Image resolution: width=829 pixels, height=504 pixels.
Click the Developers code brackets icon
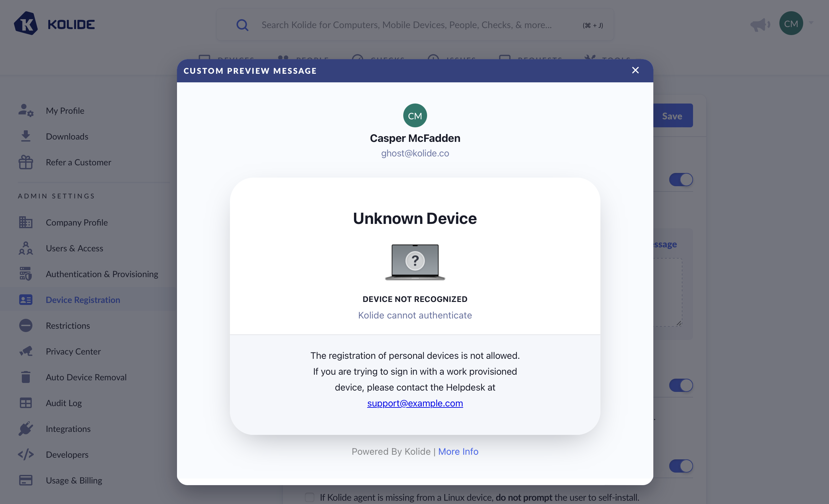(25, 454)
